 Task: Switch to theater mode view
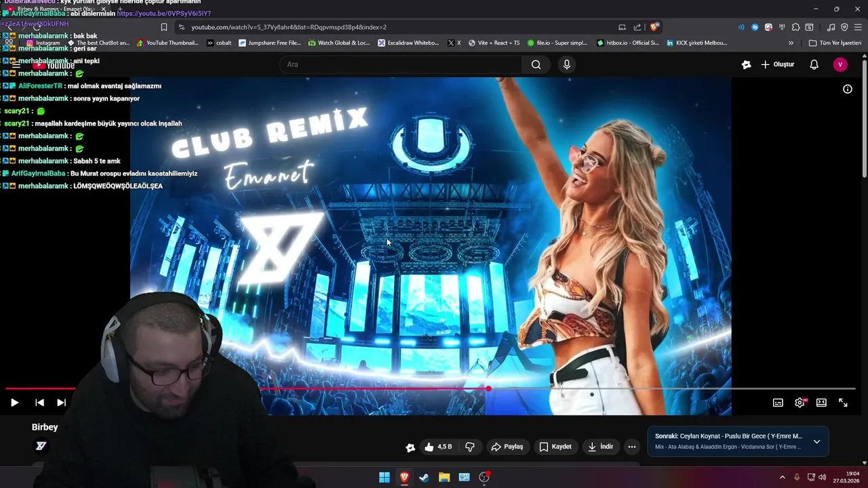pos(821,403)
